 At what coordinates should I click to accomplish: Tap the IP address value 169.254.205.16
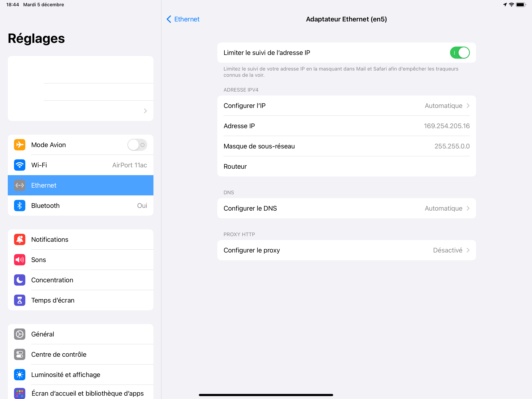447,126
